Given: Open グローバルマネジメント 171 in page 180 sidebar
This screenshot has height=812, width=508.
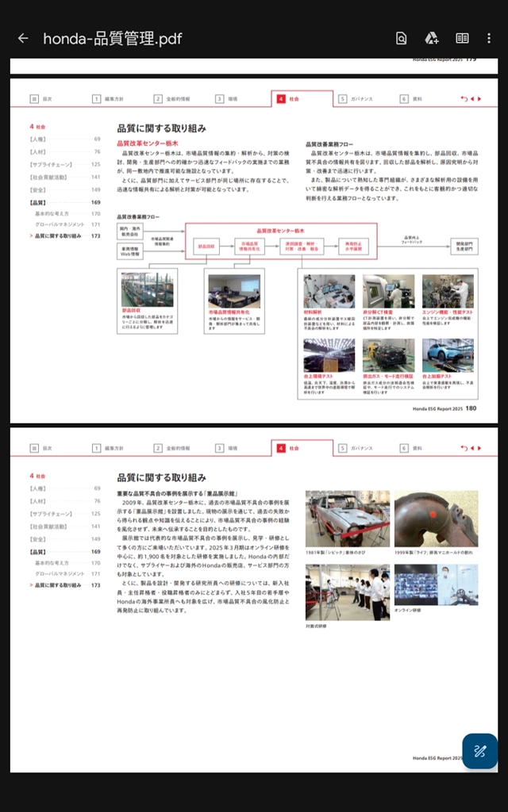Looking at the screenshot, I should tap(67, 224).
